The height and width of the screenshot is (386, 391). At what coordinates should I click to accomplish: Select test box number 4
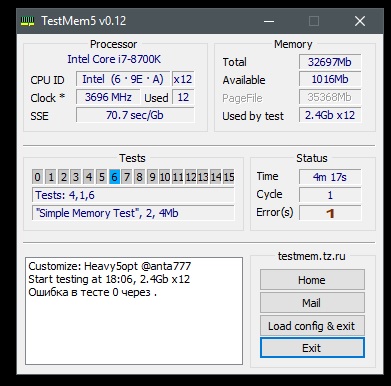click(x=89, y=177)
